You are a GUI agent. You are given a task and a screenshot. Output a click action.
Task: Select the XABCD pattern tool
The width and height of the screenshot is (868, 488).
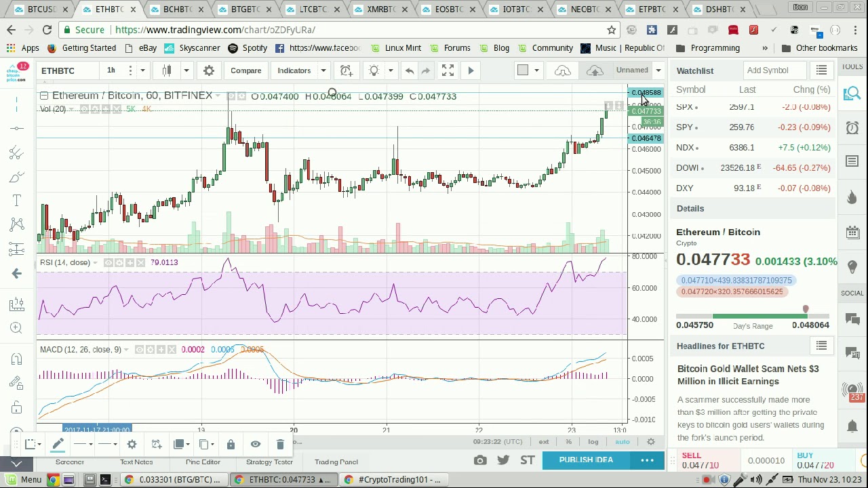pyautogui.click(x=17, y=224)
